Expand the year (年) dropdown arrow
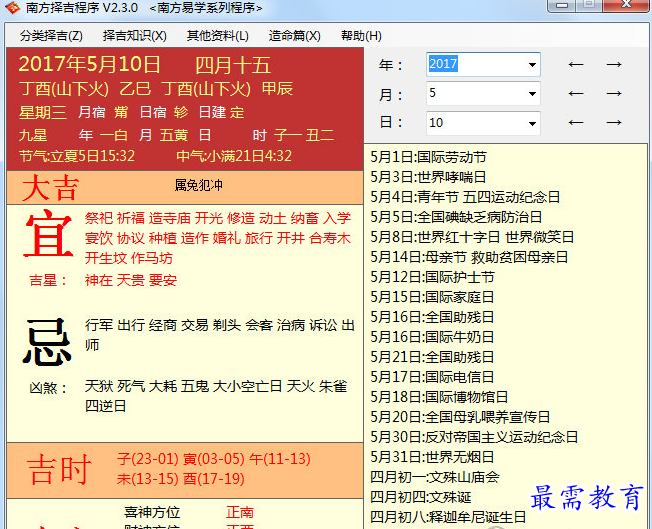Viewport: 652px width, 529px height. pos(532,64)
